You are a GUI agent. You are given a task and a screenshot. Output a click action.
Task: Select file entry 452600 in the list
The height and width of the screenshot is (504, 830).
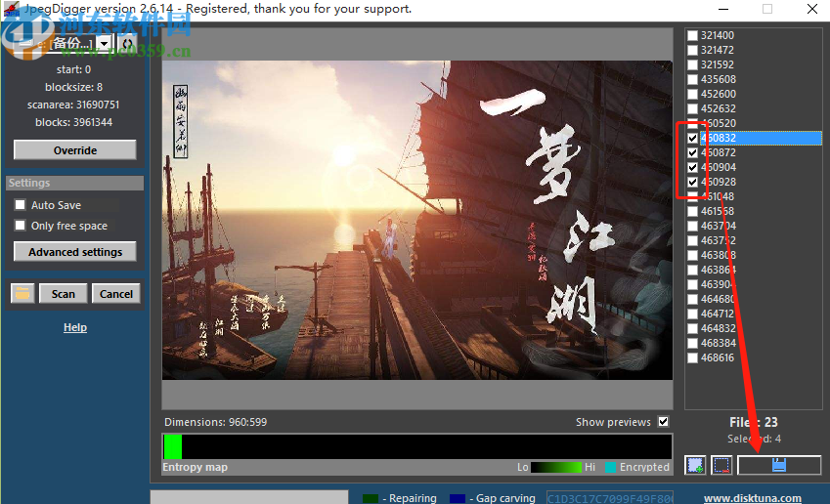(719, 94)
